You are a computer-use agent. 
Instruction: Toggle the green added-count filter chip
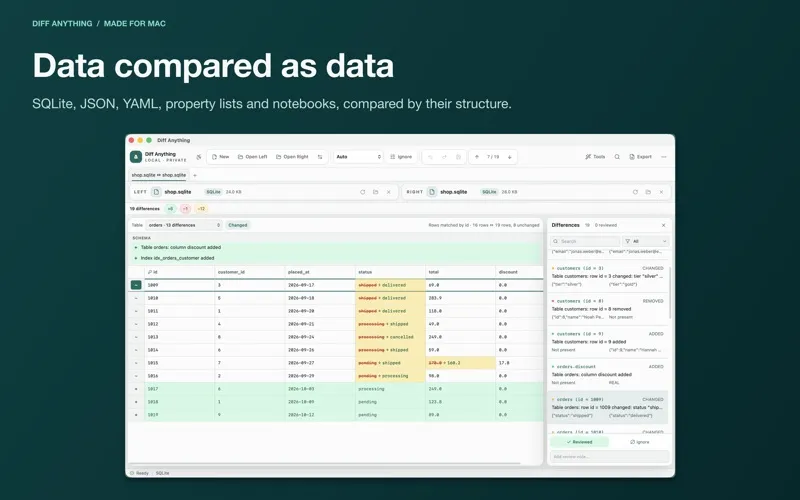[x=170, y=209]
